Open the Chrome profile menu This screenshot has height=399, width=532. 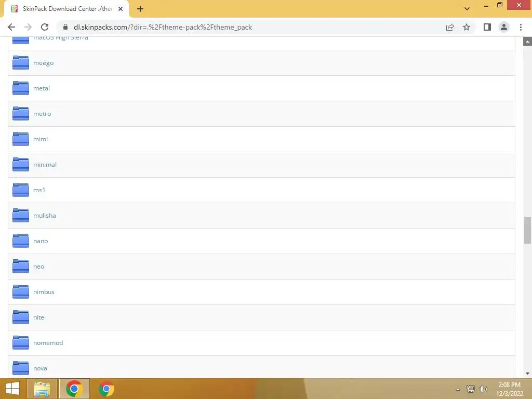coord(504,27)
